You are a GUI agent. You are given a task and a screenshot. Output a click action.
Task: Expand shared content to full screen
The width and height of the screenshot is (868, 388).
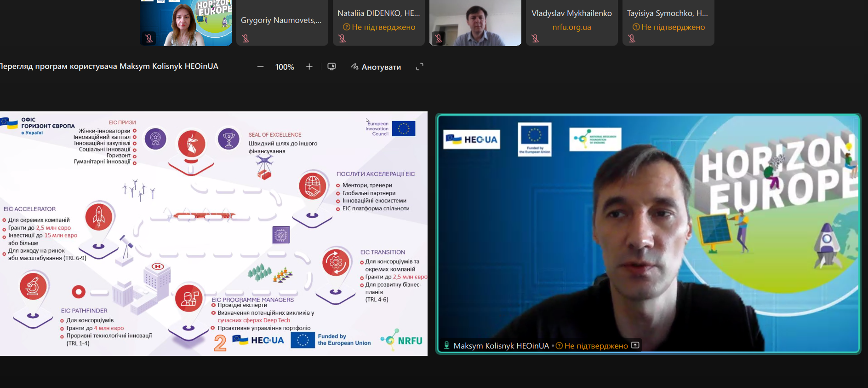[x=419, y=67]
